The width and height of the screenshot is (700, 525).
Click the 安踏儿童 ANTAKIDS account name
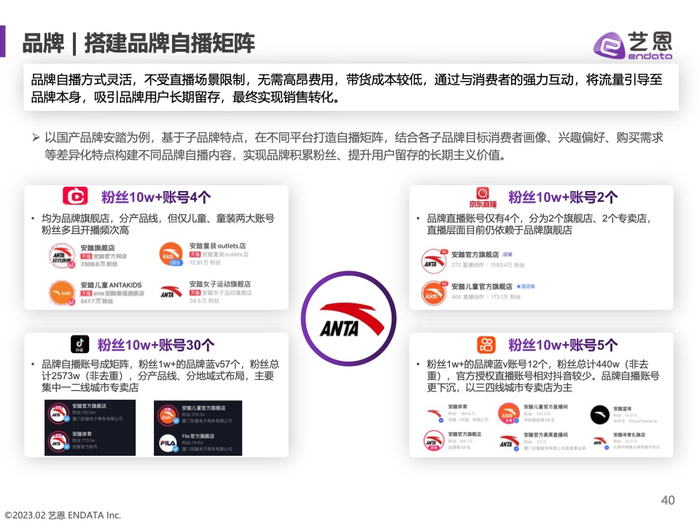pyautogui.click(x=111, y=285)
